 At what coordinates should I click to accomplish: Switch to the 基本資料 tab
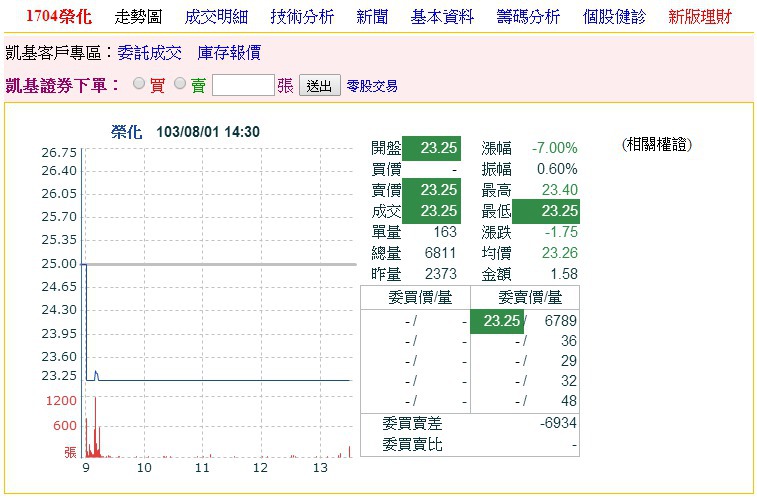pos(442,17)
